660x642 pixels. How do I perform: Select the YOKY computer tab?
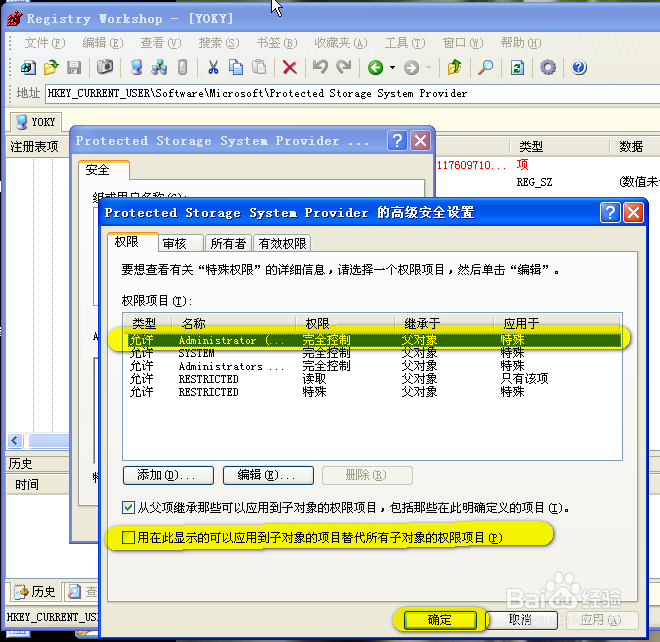tap(36, 122)
